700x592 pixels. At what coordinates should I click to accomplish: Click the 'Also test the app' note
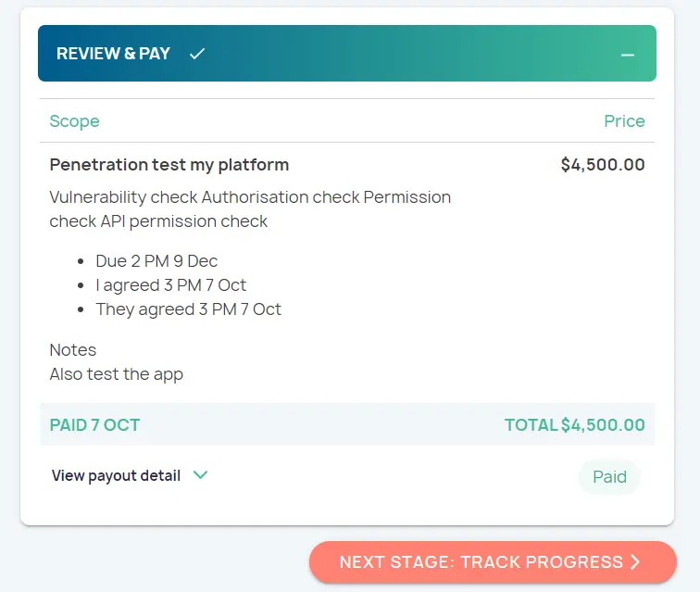pyautogui.click(x=116, y=374)
